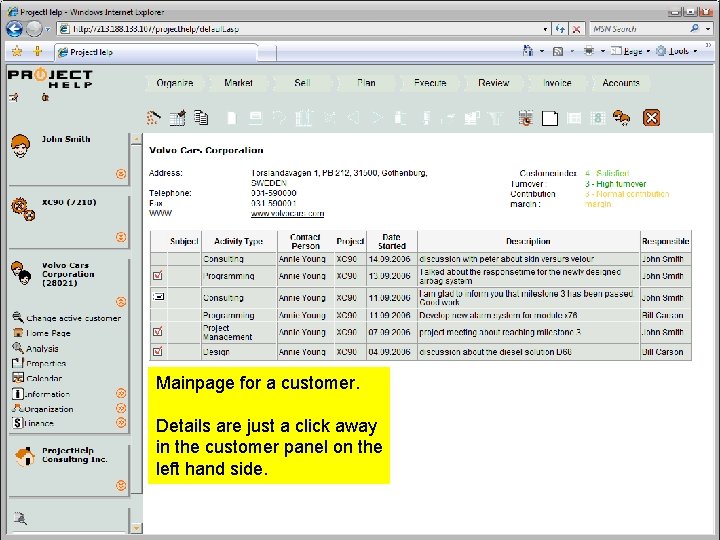Click the sidebar scroll-down arrow

click(x=136, y=528)
